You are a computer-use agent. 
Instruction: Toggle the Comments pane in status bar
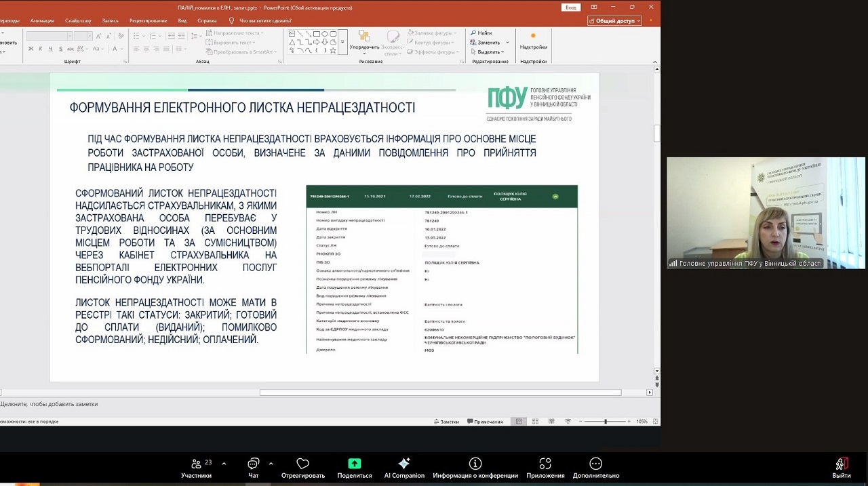point(485,422)
